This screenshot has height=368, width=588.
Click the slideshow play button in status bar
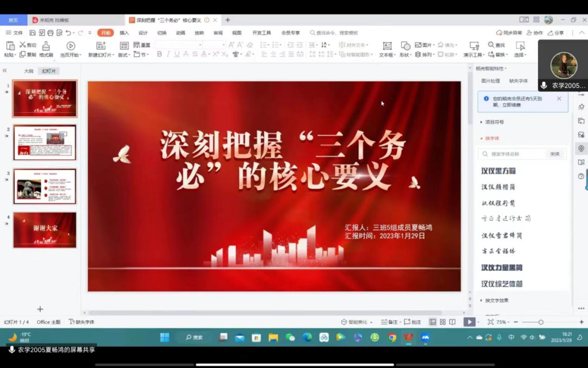point(468,322)
